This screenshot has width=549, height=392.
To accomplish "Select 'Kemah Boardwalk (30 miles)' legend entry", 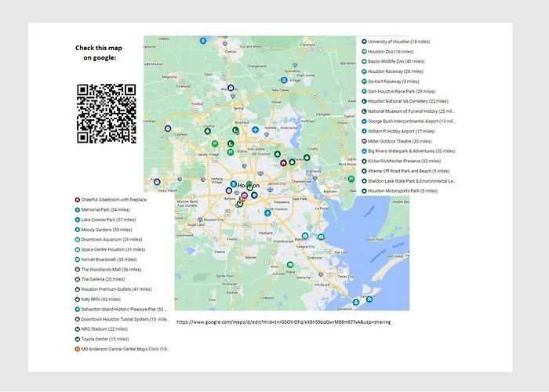I will (109, 260).
